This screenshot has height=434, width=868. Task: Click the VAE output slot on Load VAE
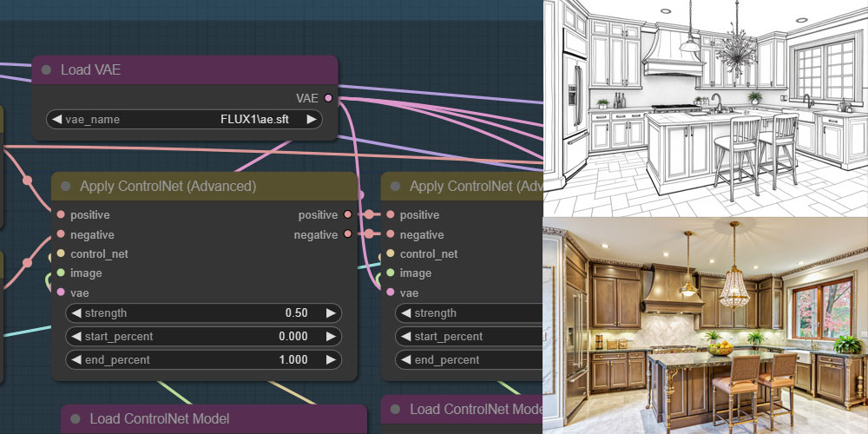pyautogui.click(x=328, y=98)
